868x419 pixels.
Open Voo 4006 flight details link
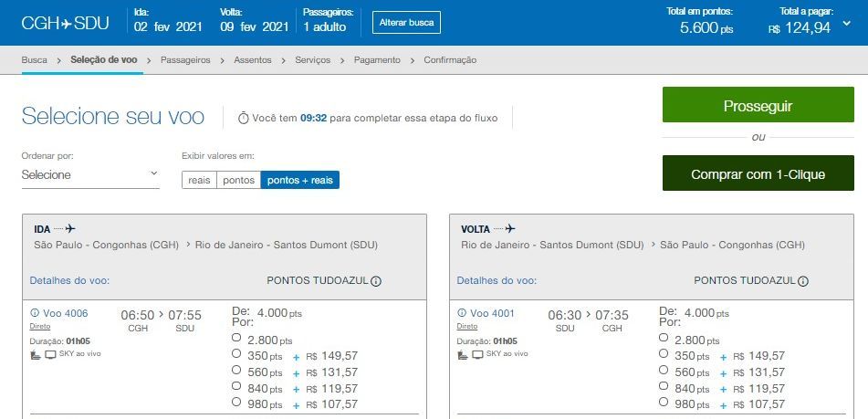coord(66,313)
